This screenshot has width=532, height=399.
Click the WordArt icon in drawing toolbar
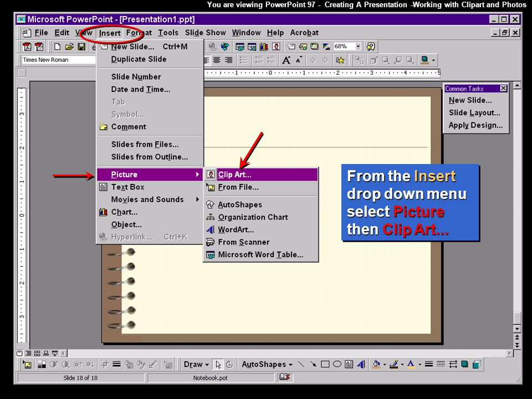(x=361, y=365)
